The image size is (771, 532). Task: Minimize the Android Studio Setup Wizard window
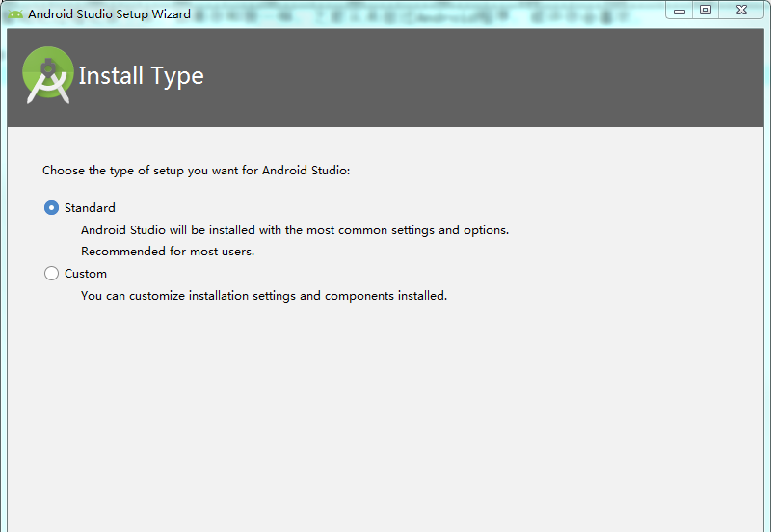[x=679, y=11]
